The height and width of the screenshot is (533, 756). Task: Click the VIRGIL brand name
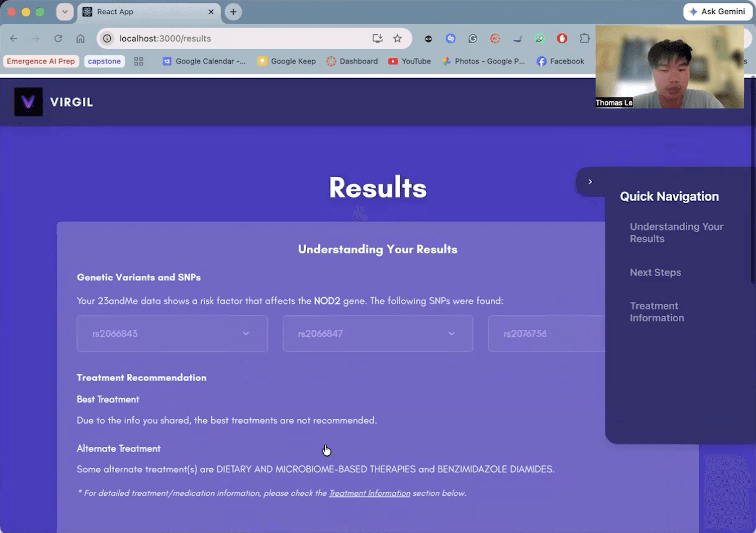pyautogui.click(x=71, y=102)
